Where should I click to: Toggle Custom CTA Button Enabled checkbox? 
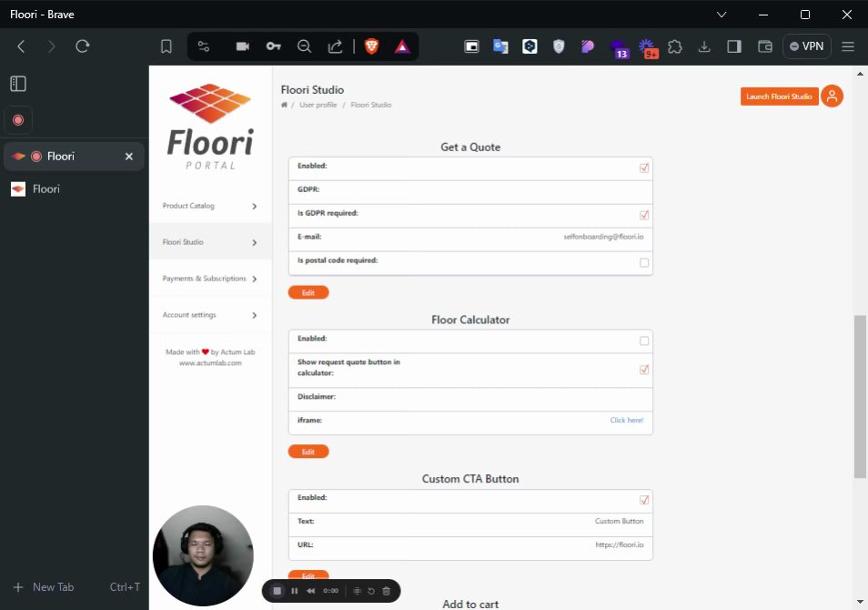[x=644, y=500]
